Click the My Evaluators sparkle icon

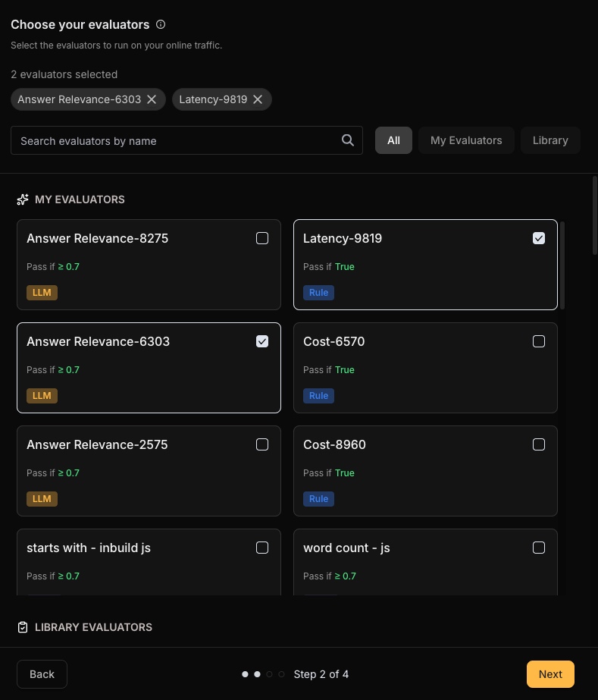pos(23,199)
